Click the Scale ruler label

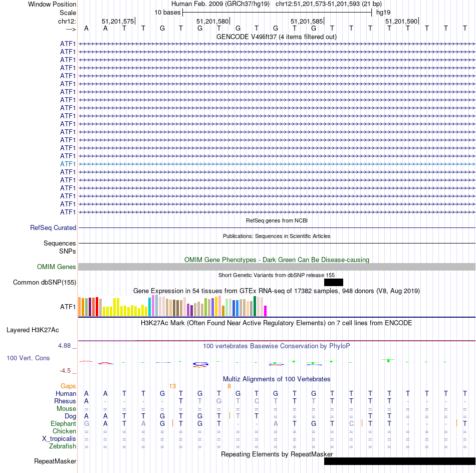(68, 13)
